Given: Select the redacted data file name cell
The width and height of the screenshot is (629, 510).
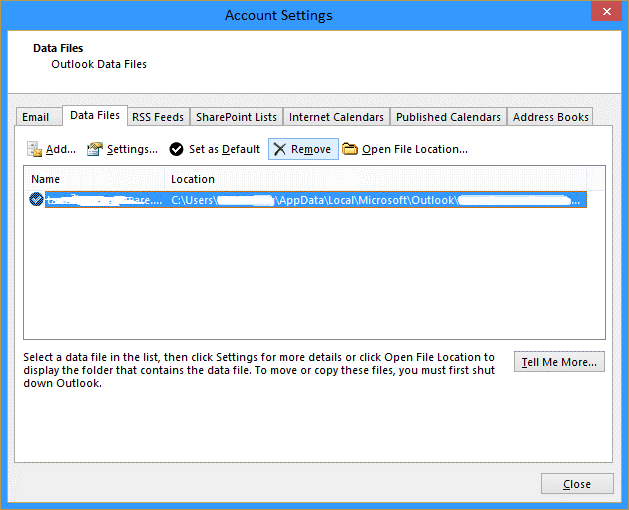Looking at the screenshot, I should pos(105,200).
